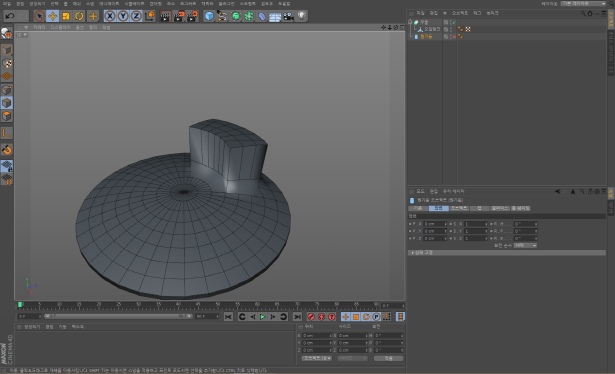Open the viewport's first menu
Image resolution: width=615 pixels, height=374 pixels.
[26, 27]
